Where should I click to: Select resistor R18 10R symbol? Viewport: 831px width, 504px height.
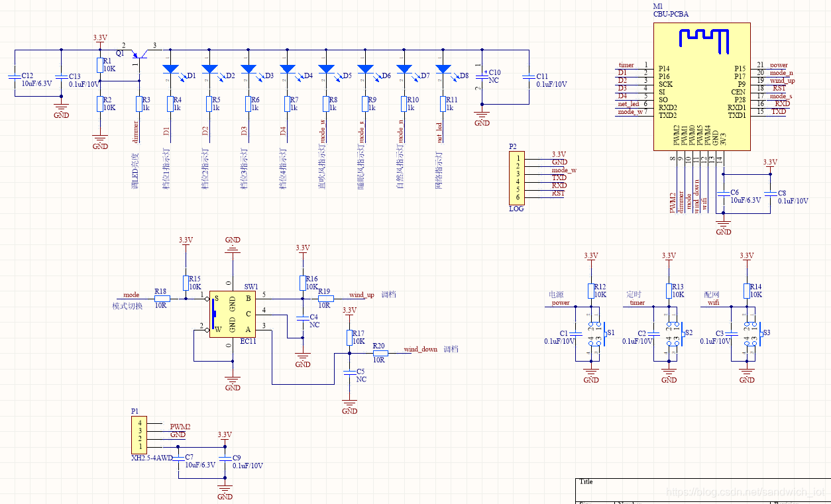point(162,299)
